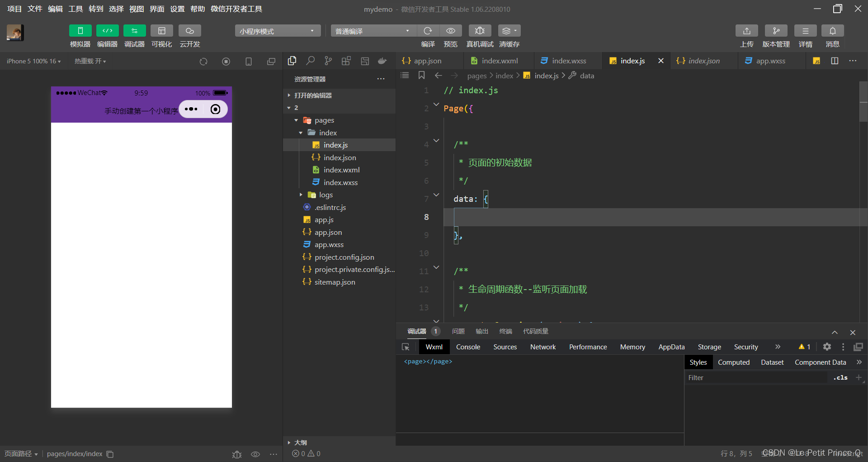Switch to the AppData tab
The height and width of the screenshot is (462, 868).
671,347
